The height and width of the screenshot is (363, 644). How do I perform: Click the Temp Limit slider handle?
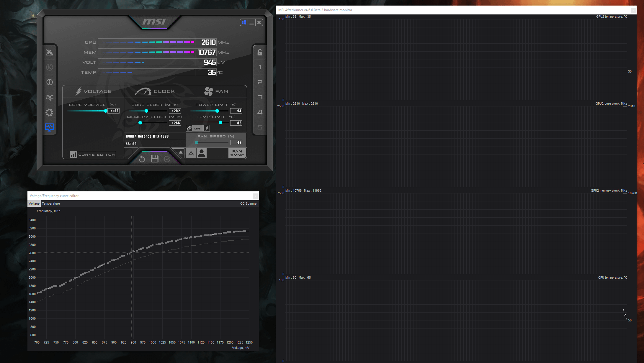[x=220, y=122]
